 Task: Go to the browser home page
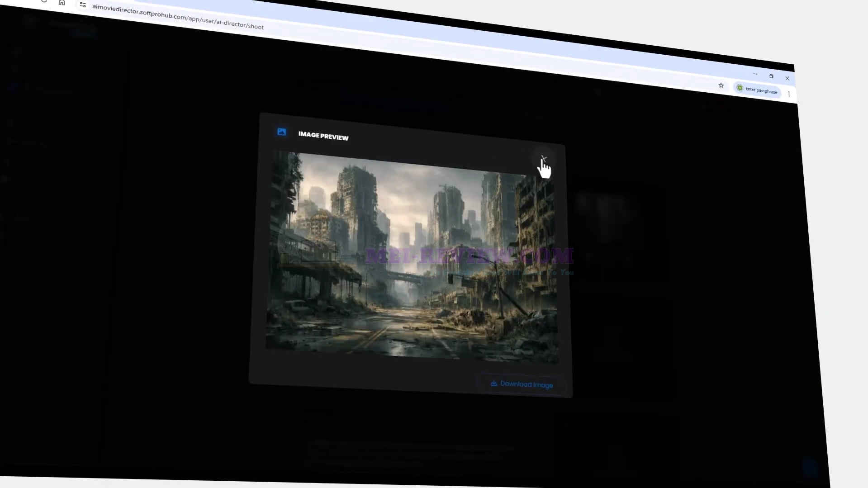coord(62,3)
